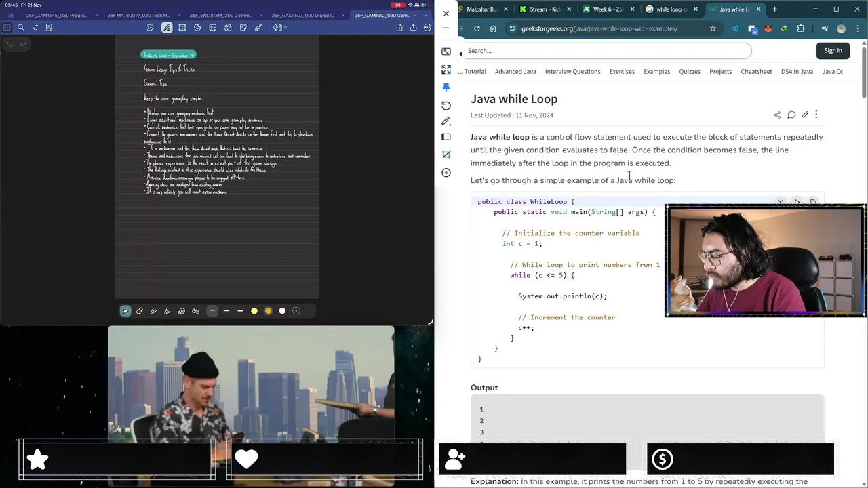Open the article comments icon
This screenshot has width=868, height=488.
[791, 115]
